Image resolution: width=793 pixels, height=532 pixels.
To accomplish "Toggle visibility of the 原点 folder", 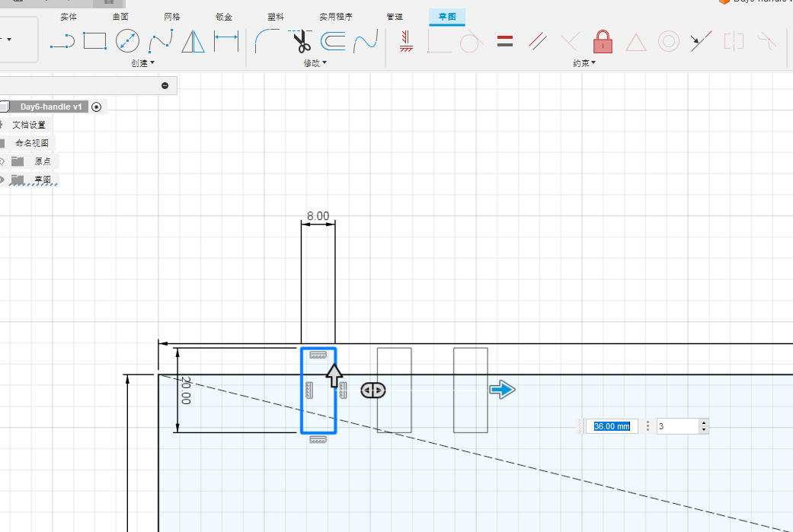I will [x=2, y=161].
